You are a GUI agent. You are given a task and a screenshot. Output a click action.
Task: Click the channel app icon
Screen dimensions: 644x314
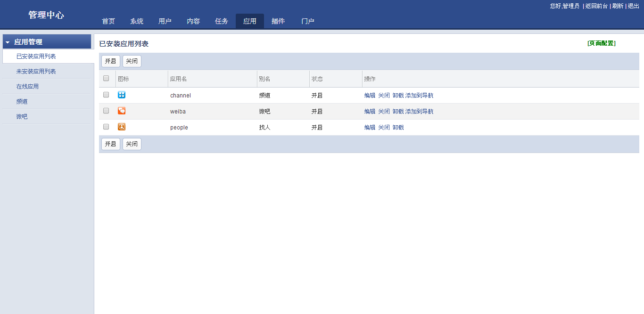[122, 95]
